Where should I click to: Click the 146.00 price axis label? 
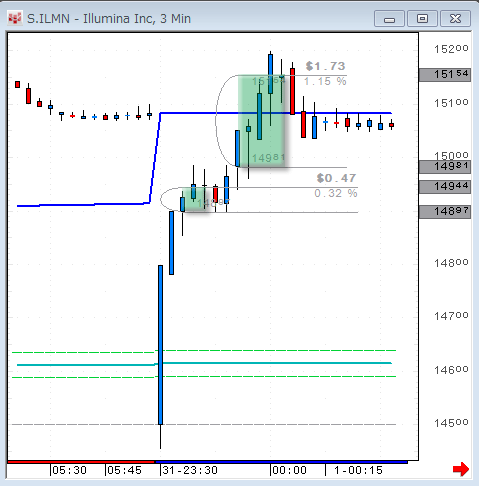[451, 370]
